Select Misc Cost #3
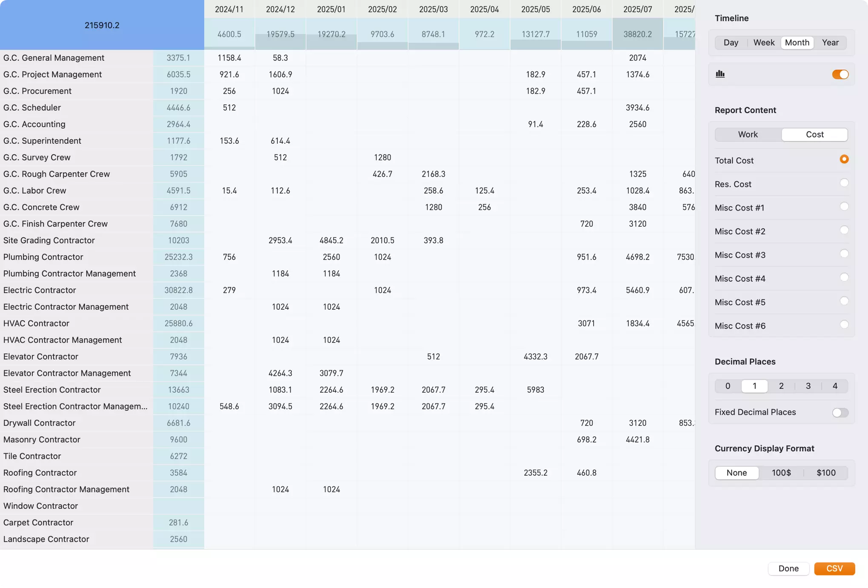 pos(845,254)
